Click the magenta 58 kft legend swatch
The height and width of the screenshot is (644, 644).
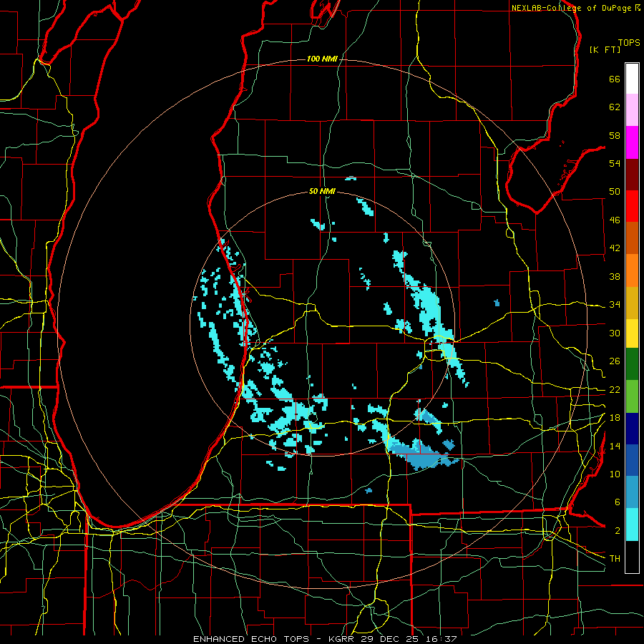(x=632, y=142)
